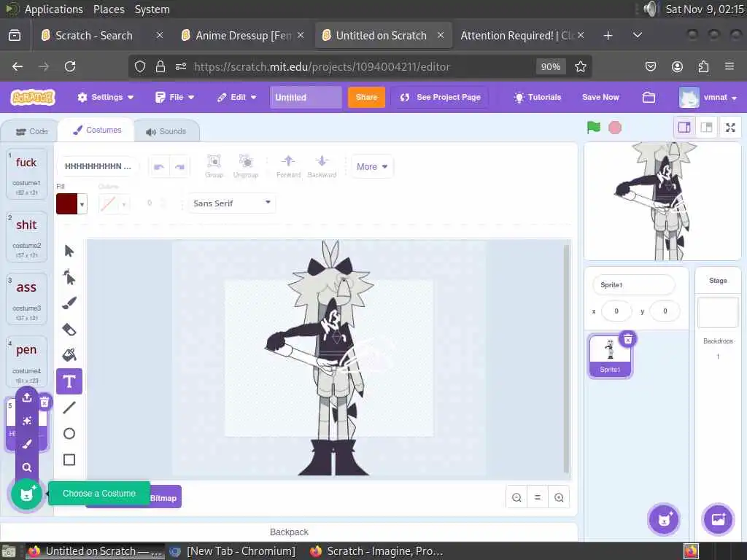747x560 pixels.
Task: Click the red stop button
Action: [x=615, y=128]
